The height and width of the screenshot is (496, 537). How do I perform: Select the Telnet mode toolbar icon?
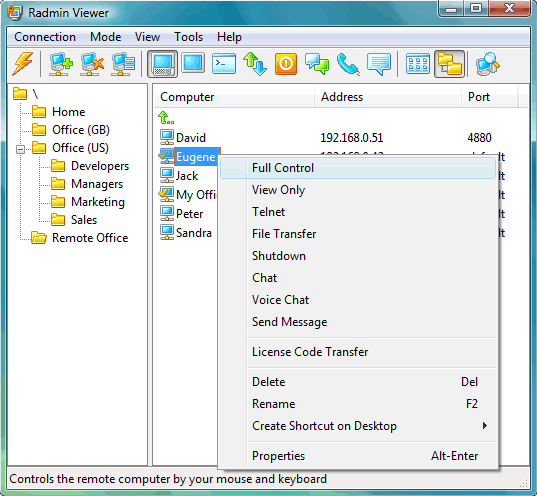pyautogui.click(x=224, y=64)
